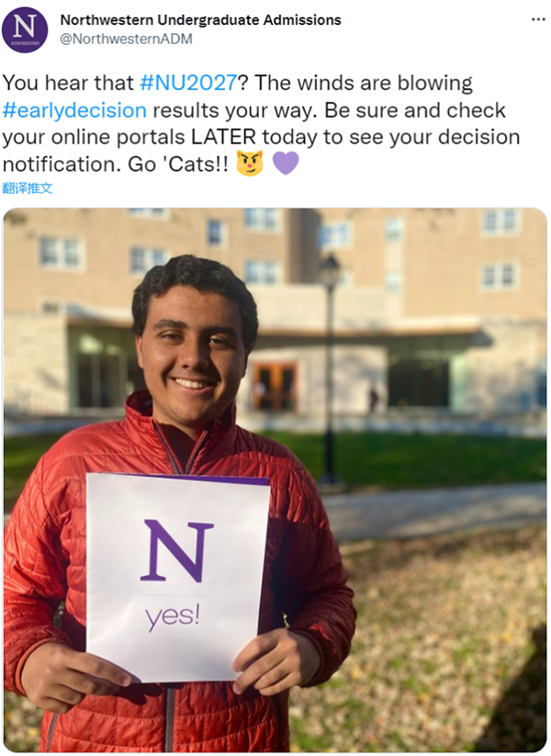Select the word LATER in the tweet

tap(224, 138)
